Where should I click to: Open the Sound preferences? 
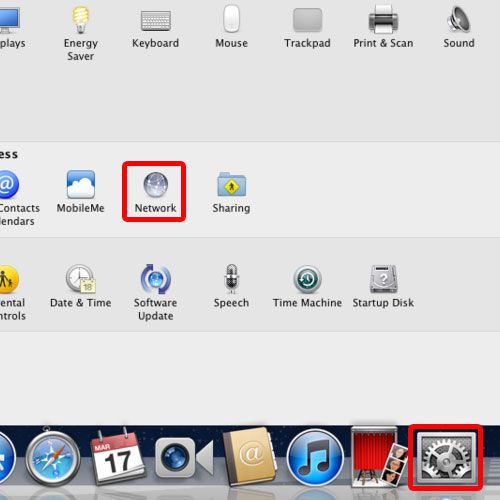[459, 27]
